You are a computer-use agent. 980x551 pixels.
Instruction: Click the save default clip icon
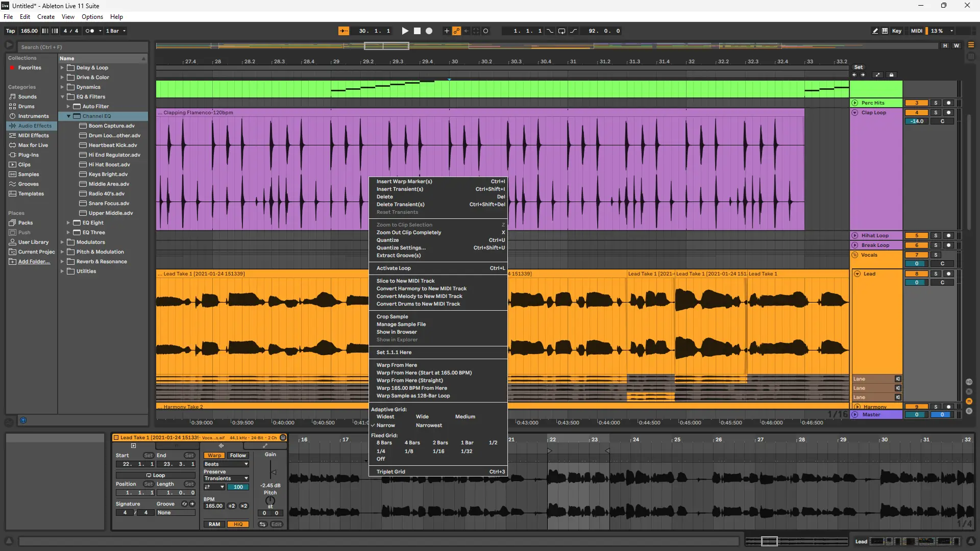(x=283, y=438)
